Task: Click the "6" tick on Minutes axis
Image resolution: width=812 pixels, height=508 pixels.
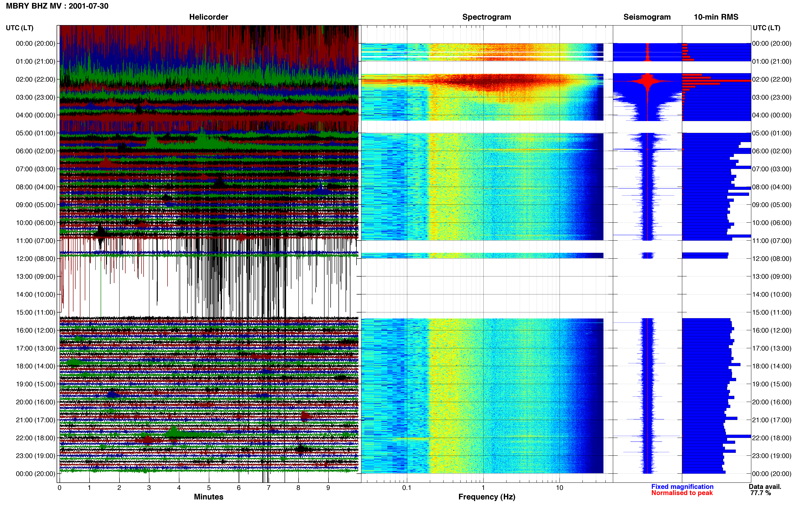Action: point(239,487)
